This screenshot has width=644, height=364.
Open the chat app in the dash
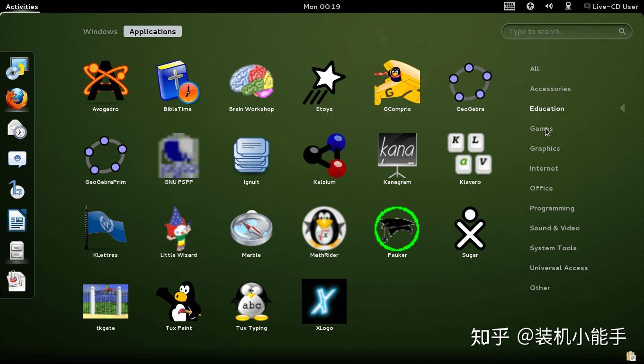coord(17,160)
